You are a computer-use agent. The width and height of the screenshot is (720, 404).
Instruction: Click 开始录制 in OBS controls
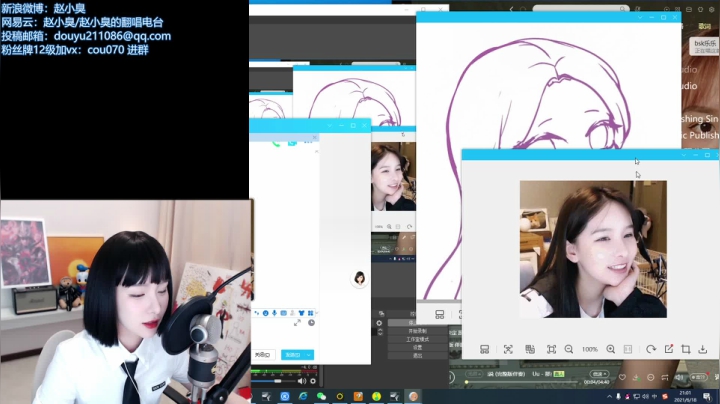point(417,331)
